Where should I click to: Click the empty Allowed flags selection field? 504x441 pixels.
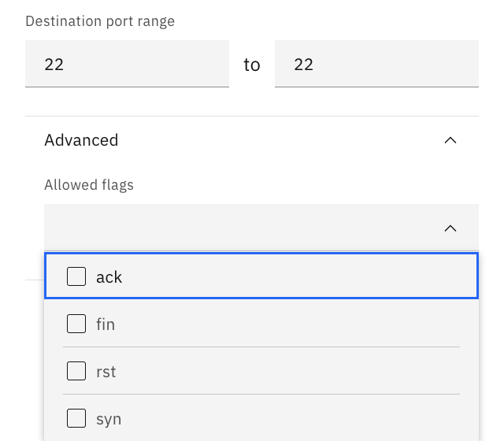(x=236, y=228)
